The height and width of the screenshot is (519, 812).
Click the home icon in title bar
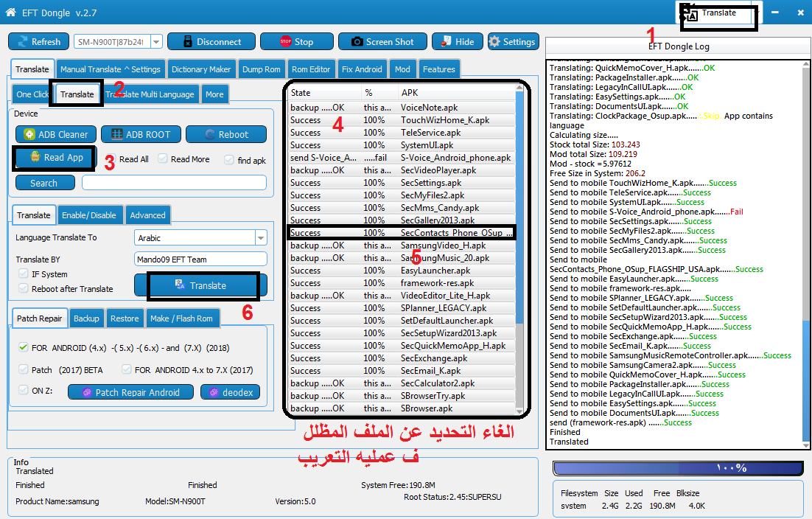coord(10,12)
